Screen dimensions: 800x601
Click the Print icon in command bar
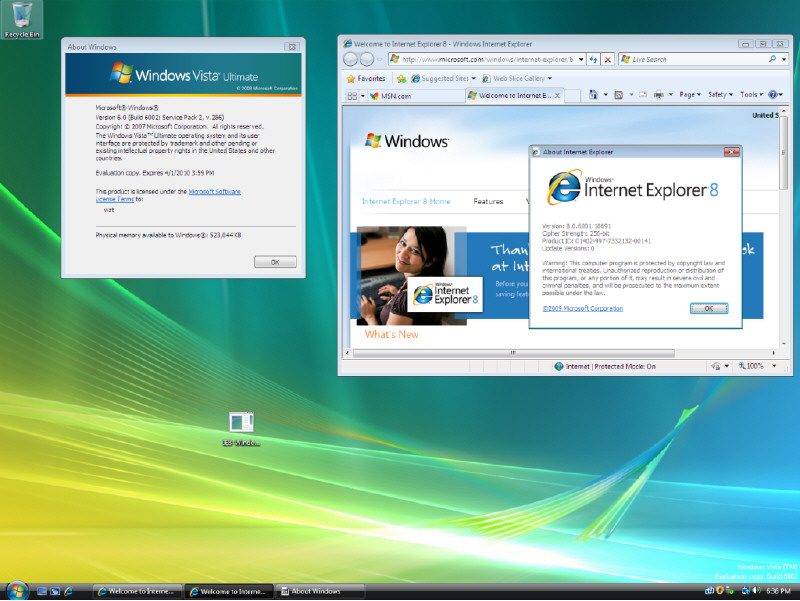[x=659, y=94]
